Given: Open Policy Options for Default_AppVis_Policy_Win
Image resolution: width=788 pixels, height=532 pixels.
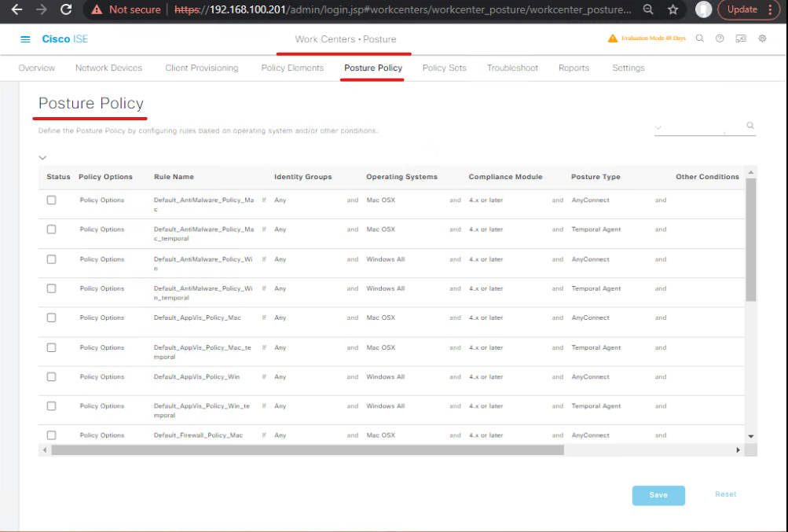Looking at the screenshot, I should (101, 376).
